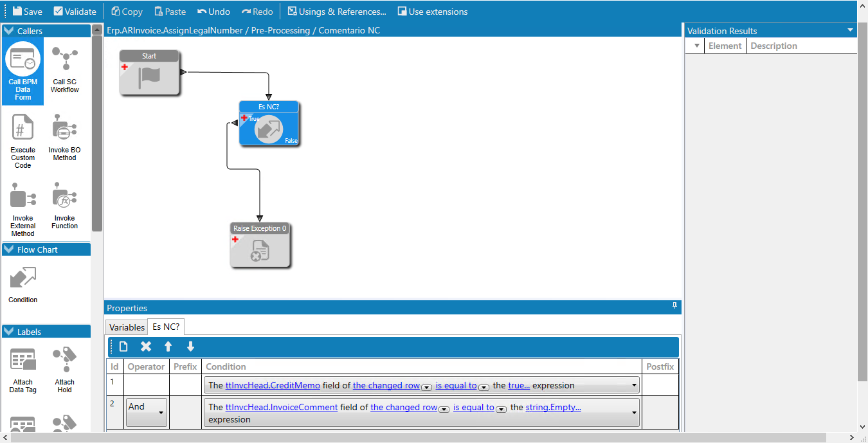Move the condition row up
The height and width of the screenshot is (443, 868).
tap(168, 347)
